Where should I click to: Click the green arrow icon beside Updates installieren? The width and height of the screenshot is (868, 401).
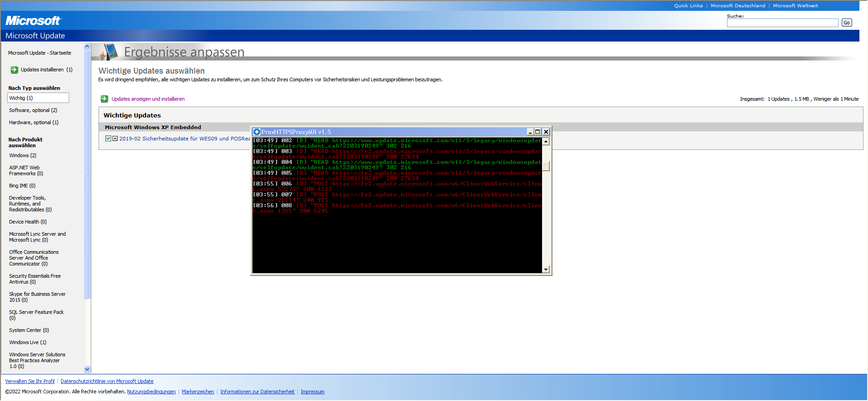point(14,70)
